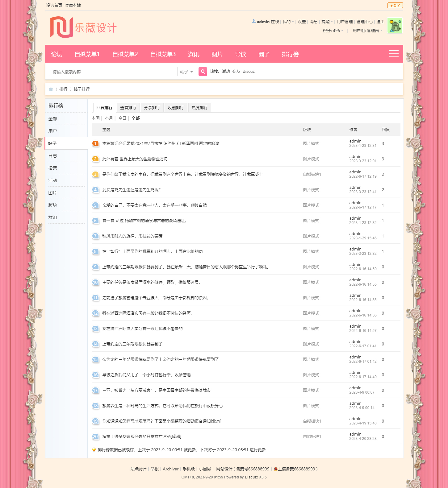Open 资讯 in the main navigation
This screenshot has height=488, width=448.
(194, 54)
